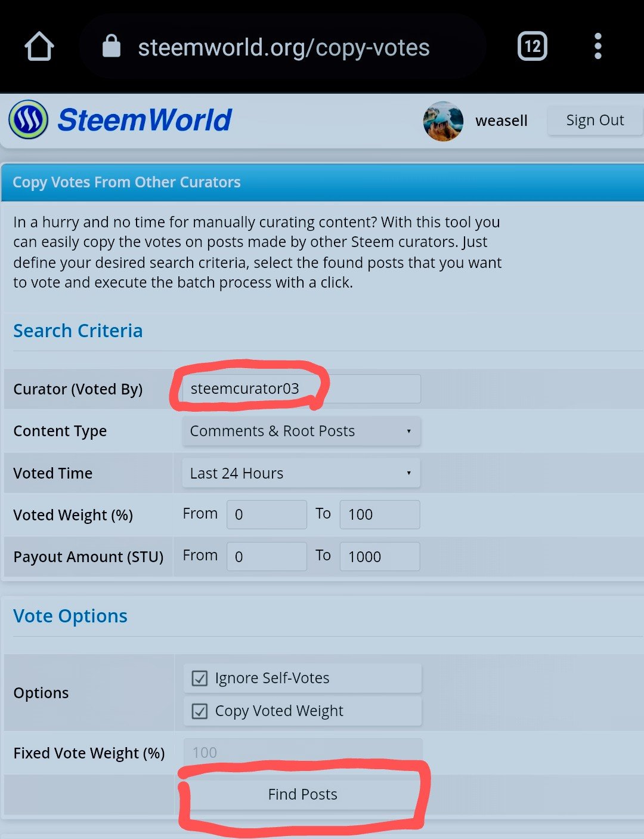Open the Voted Time dropdown

[x=302, y=473]
